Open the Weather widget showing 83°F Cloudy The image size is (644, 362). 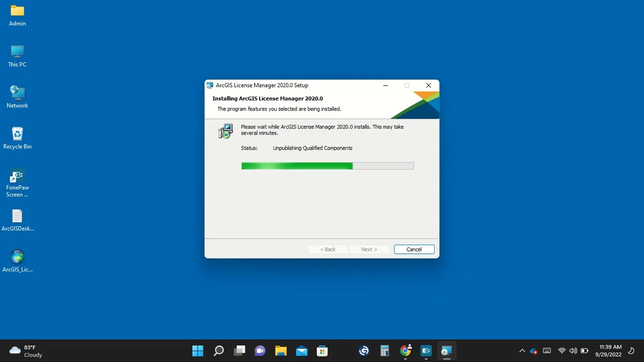[26, 351]
